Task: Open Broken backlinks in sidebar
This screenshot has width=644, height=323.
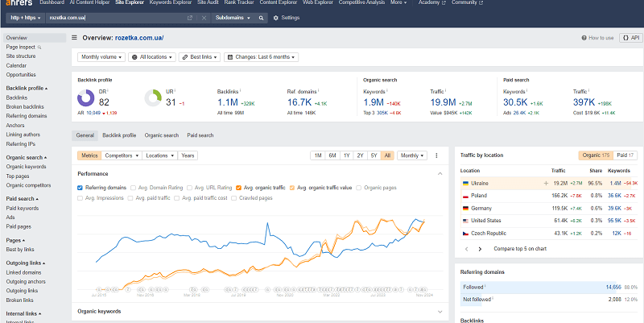Action: tap(25, 107)
